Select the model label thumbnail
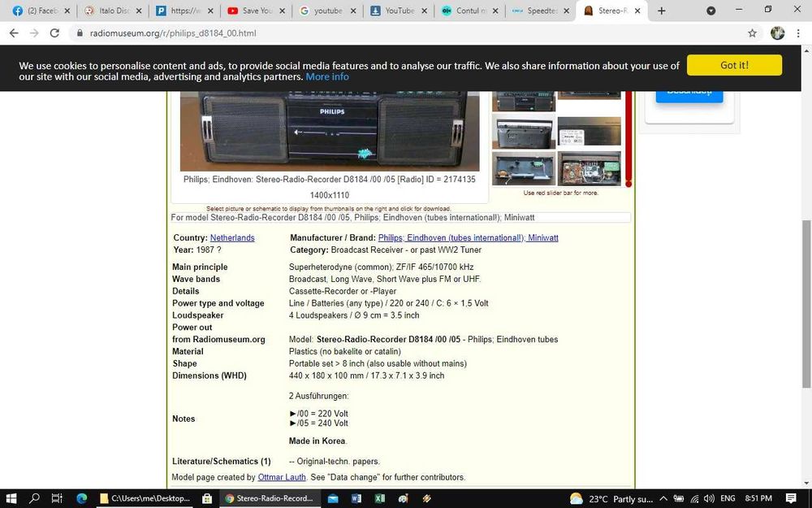The image size is (812, 508). coord(590,132)
